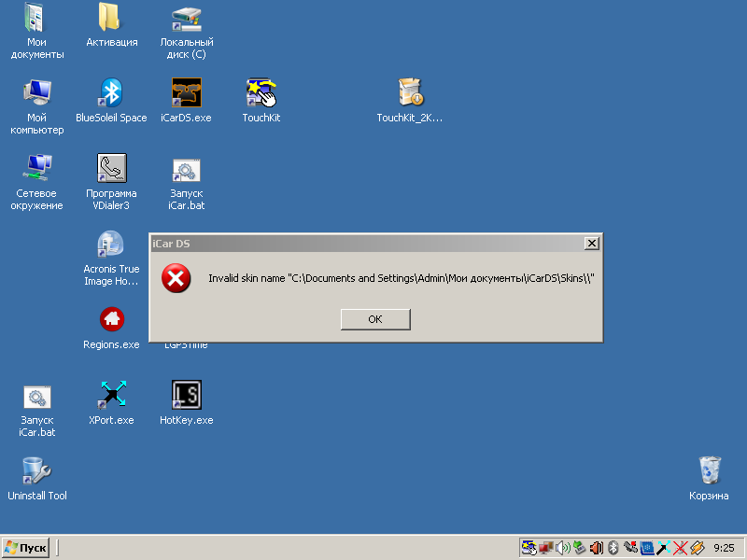Select the BlueSoleil Space shortcut
Viewport: 747px width, 560px height.
(111, 101)
